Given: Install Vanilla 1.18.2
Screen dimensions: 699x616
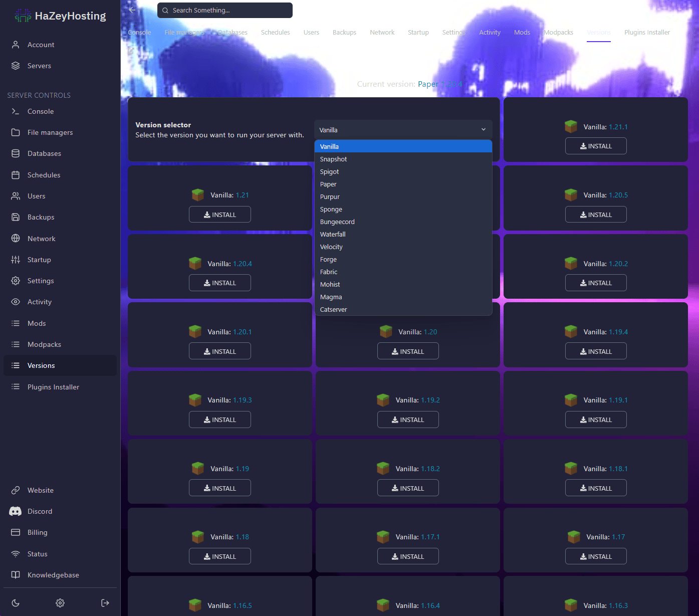Looking at the screenshot, I should 408,488.
